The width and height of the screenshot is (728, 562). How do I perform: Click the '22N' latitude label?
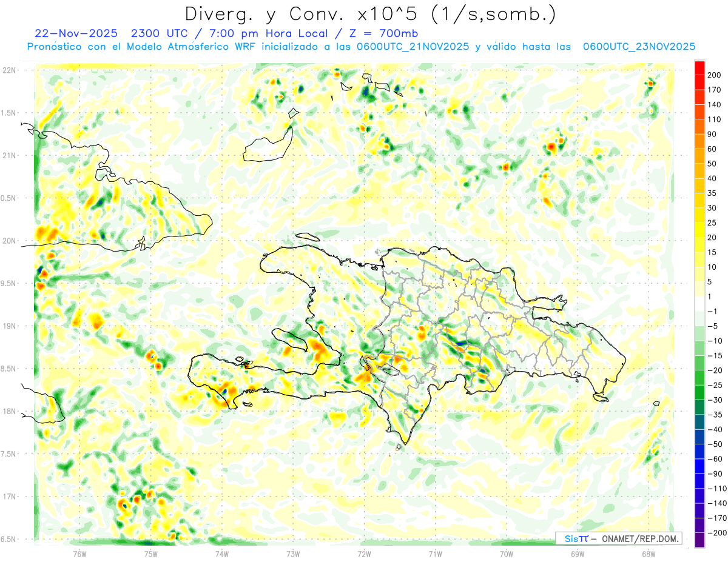(10, 70)
